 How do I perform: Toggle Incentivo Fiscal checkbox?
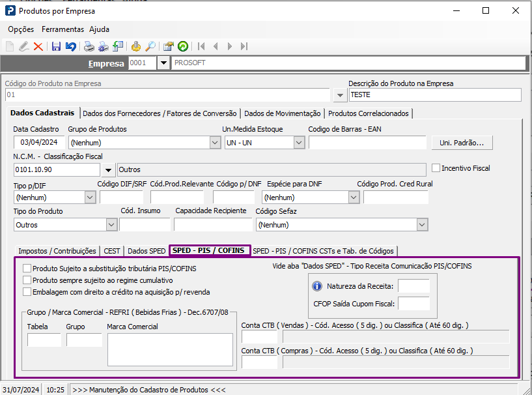[436, 168]
